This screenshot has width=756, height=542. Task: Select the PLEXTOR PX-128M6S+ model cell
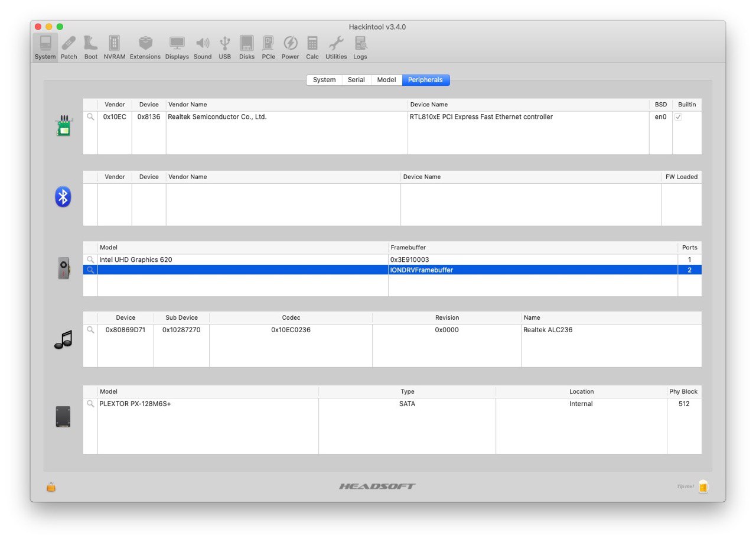[x=135, y=404]
